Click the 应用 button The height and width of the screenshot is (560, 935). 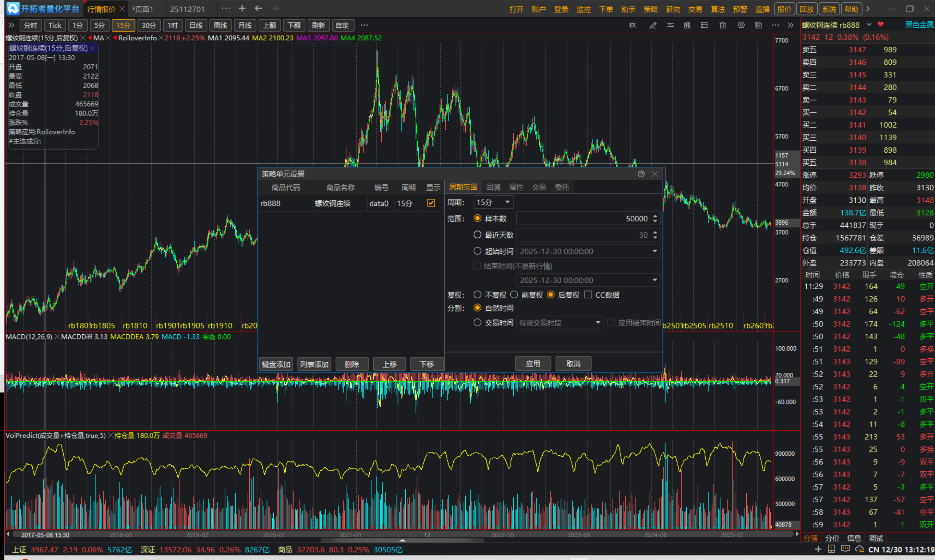point(533,364)
